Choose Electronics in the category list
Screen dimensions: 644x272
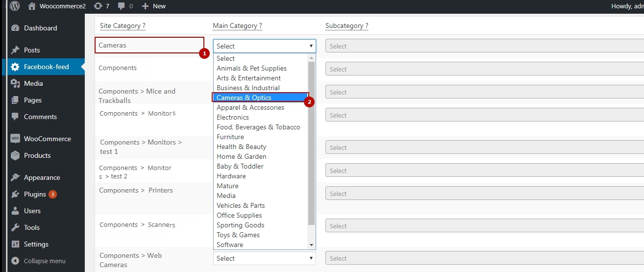233,117
